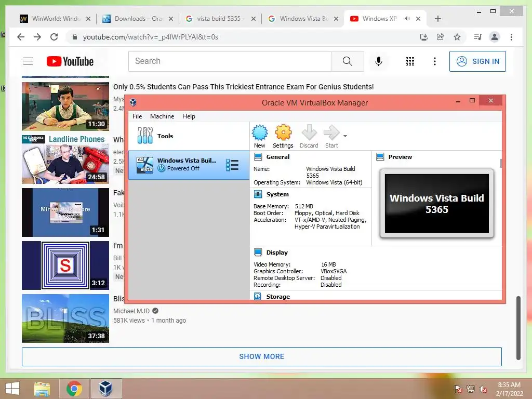
Task: Start the Windows Vista Build VM
Action: [x=331, y=137]
